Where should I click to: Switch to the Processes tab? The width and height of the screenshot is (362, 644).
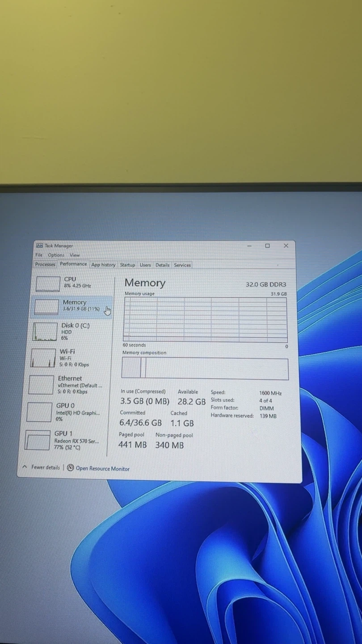45,264
